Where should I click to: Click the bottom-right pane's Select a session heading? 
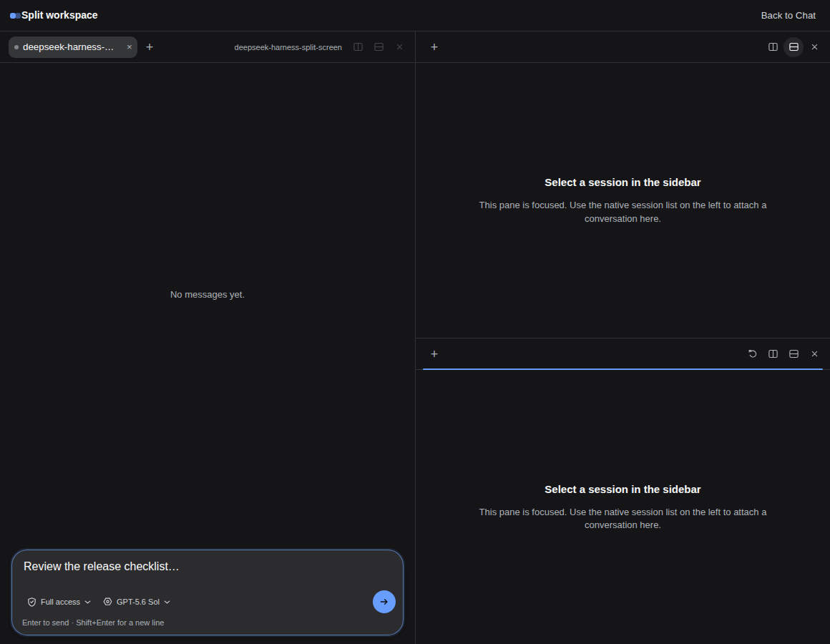point(622,489)
